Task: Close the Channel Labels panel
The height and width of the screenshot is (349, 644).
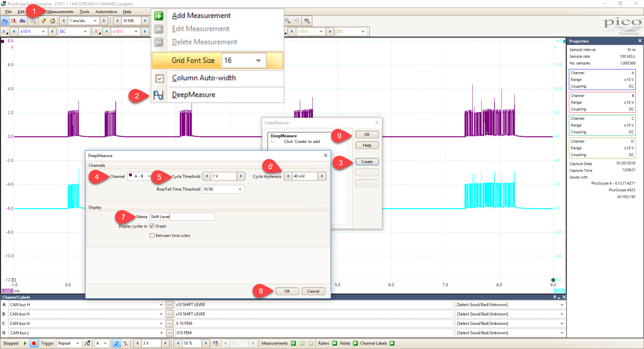Action: point(564,298)
